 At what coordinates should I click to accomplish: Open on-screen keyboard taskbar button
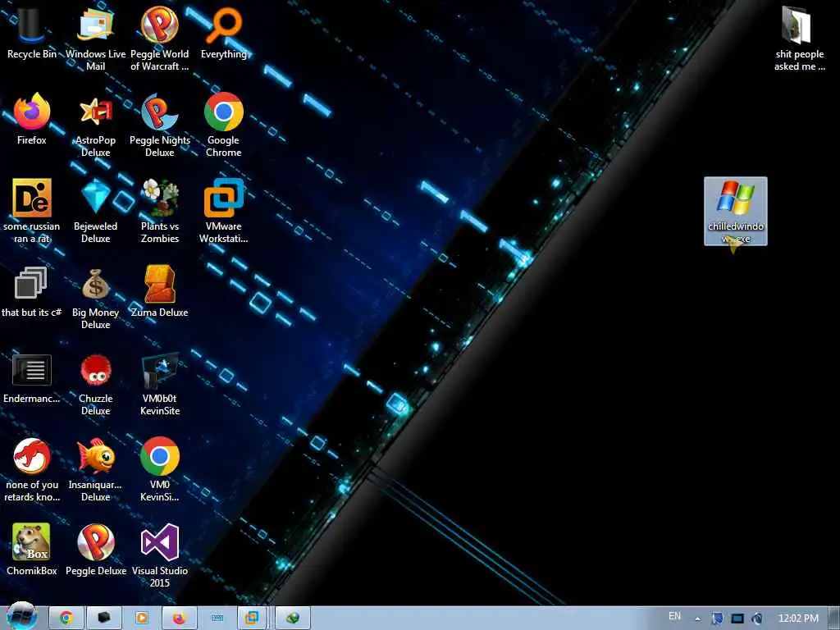point(217,619)
